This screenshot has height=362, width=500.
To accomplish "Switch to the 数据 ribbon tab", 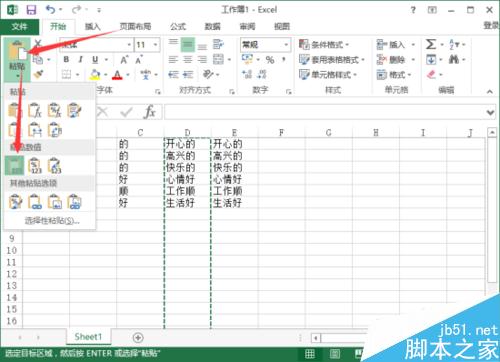I will [x=212, y=26].
